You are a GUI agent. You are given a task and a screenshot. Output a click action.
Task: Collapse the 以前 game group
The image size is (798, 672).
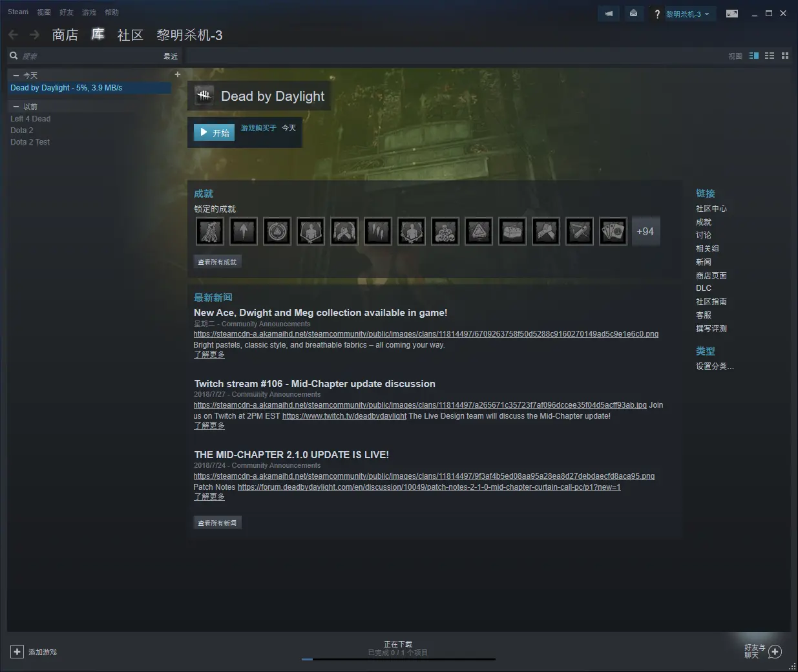16,107
